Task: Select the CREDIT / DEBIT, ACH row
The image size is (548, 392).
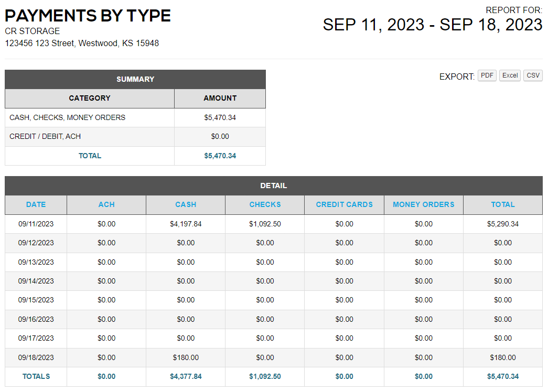Action: pos(135,137)
